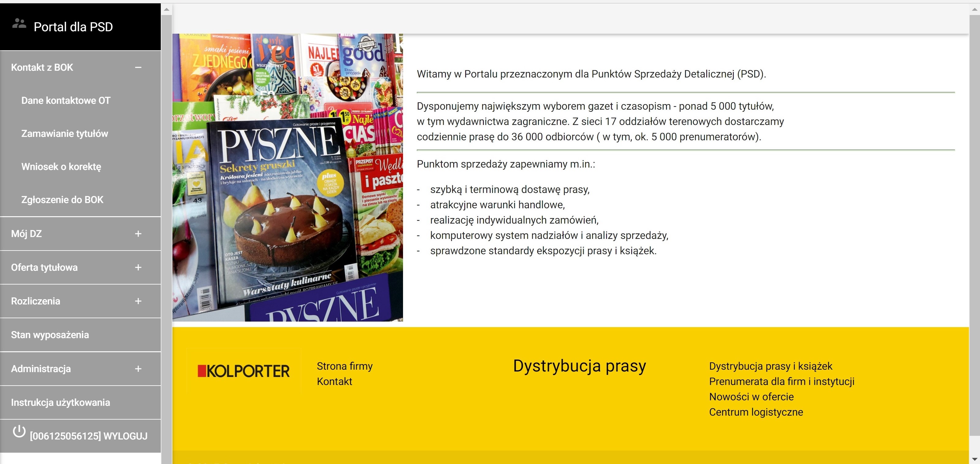Open Zamawianie tytułów
980x464 pixels.
(64, 134)
